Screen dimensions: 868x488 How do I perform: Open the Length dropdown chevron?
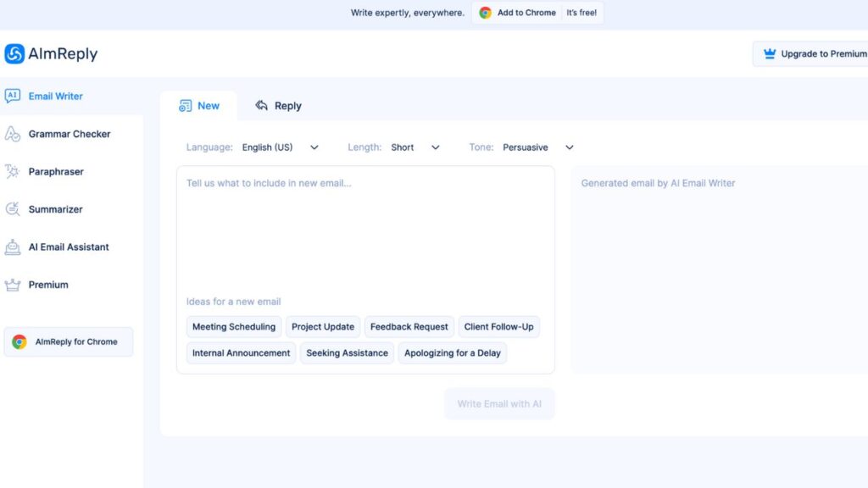pos(435,147)
